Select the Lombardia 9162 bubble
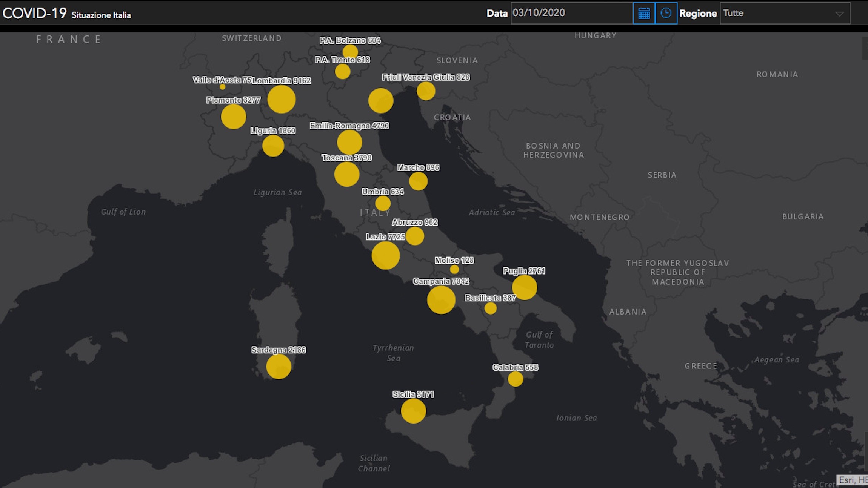 click(x=282, y=99)
